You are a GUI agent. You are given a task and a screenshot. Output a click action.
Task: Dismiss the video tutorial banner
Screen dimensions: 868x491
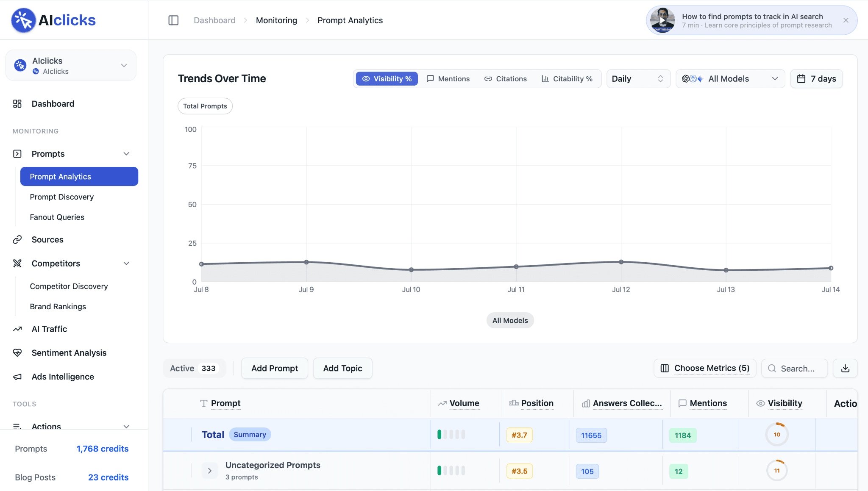[x=846, y=20]
